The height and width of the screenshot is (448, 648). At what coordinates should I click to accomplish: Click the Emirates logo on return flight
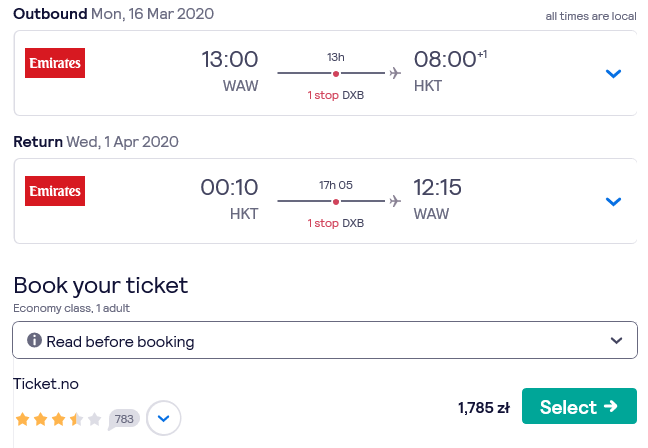[55, 191]
